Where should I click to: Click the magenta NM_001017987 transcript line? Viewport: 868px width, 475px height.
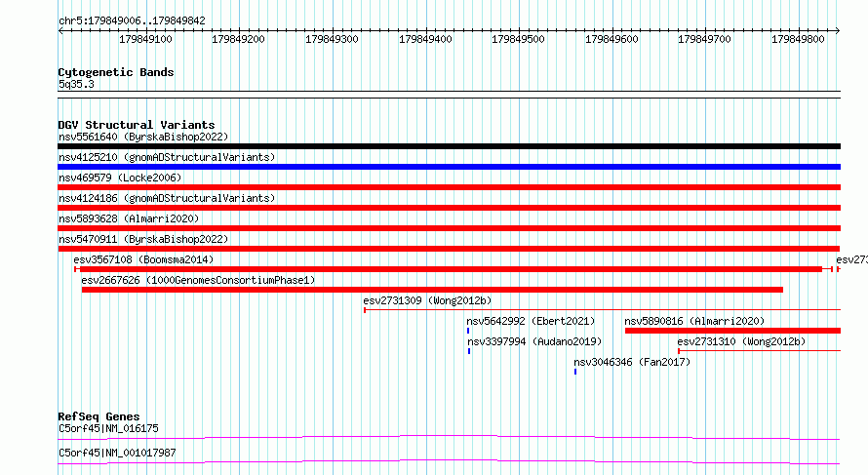(x=449, y=461)
